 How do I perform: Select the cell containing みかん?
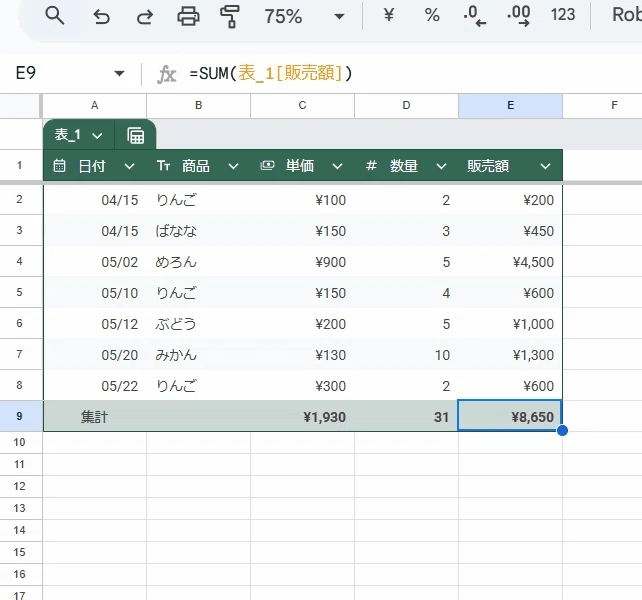[x=199, y=355]
